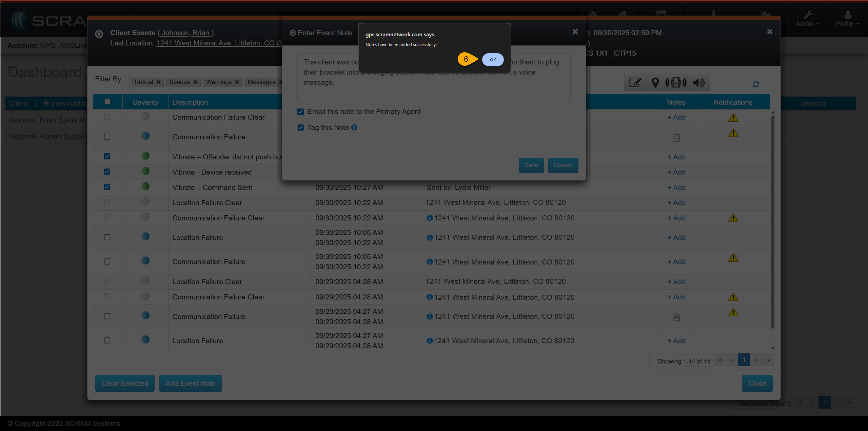Click the Add Event Note button
This screenshot has height=431, width=868.
tap(190, 383)
